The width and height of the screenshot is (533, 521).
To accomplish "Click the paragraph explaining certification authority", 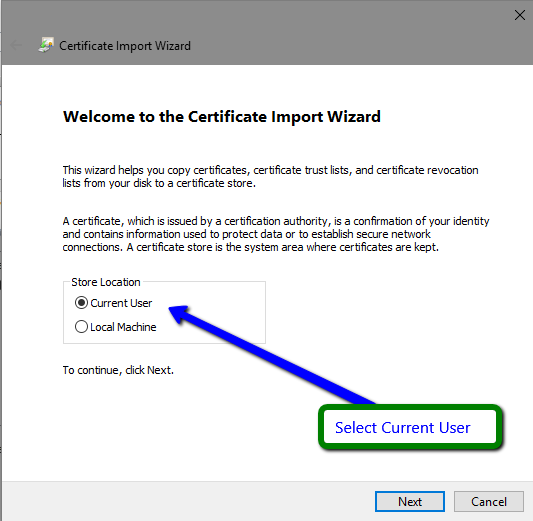I will tap(276, 234).
